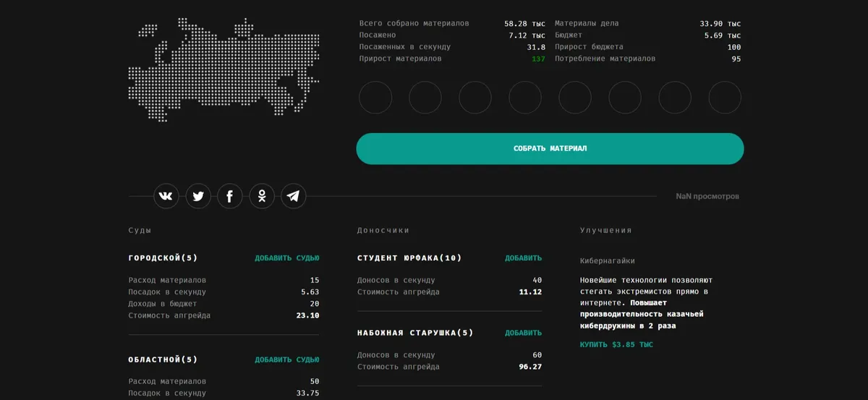Buy the Кибернагайки upgrade for $3.85 тыс

[x=616, y=345]
